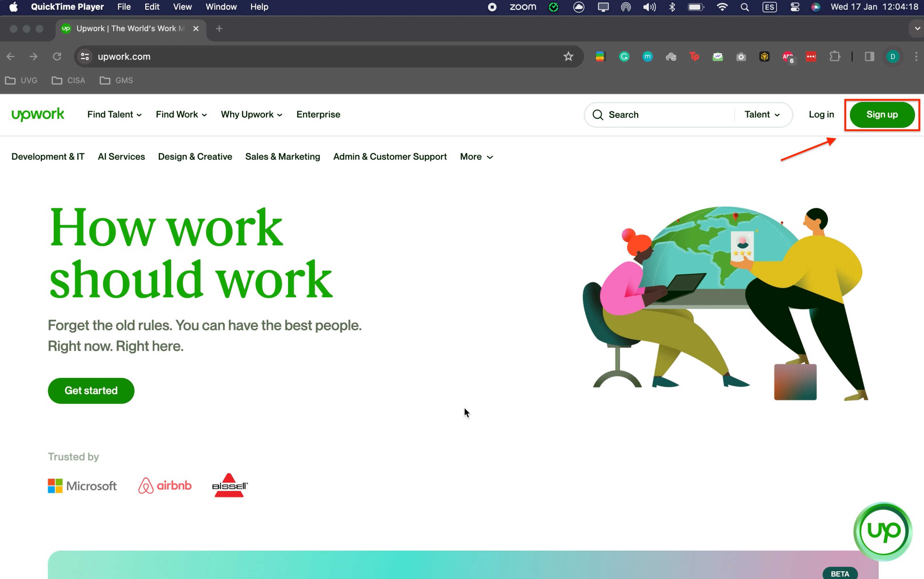Go forward with the browser forward arrow

coord(34,57)
